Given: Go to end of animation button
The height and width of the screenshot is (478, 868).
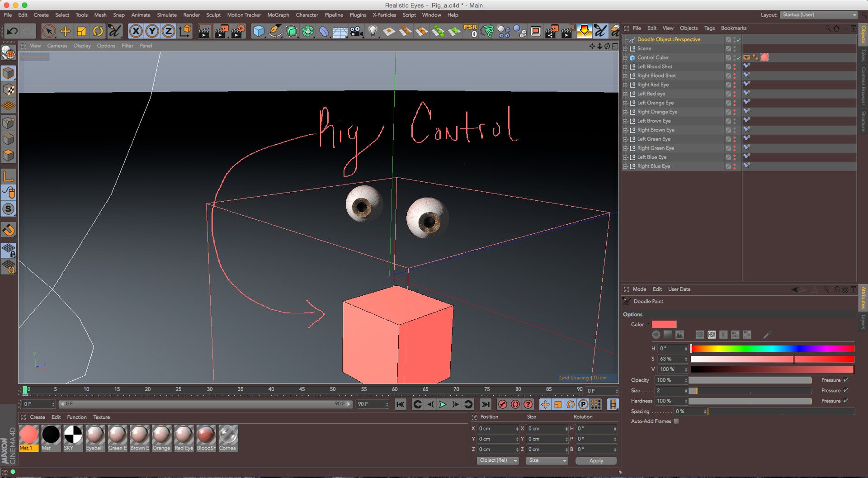Looking at the screenshot, I should pyautogui.click(x=485, y=404).
